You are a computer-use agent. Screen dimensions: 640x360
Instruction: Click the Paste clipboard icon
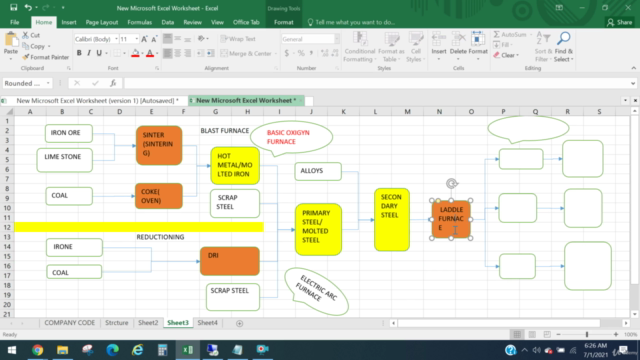point(11,40)
